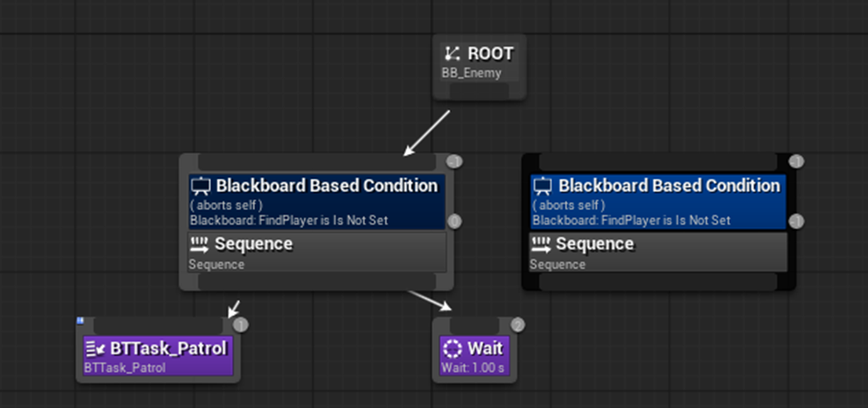
Task: Select the ROOT node title
Action: 490,54
